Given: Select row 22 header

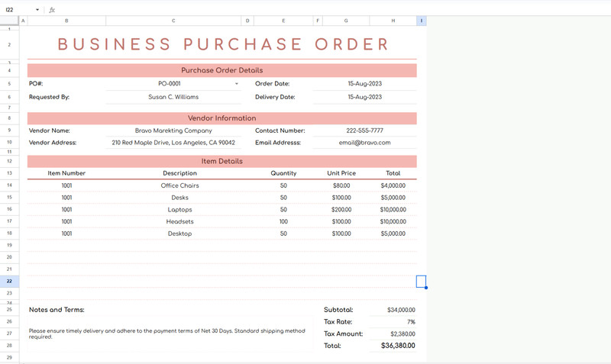Looking at the screenshot, I should pyautogui.click(x=9, y=281).
